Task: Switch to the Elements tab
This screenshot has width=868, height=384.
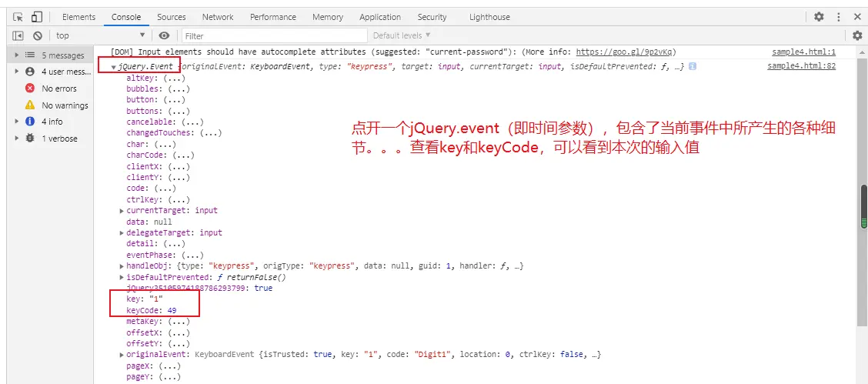Action: [x=78, y=17]
